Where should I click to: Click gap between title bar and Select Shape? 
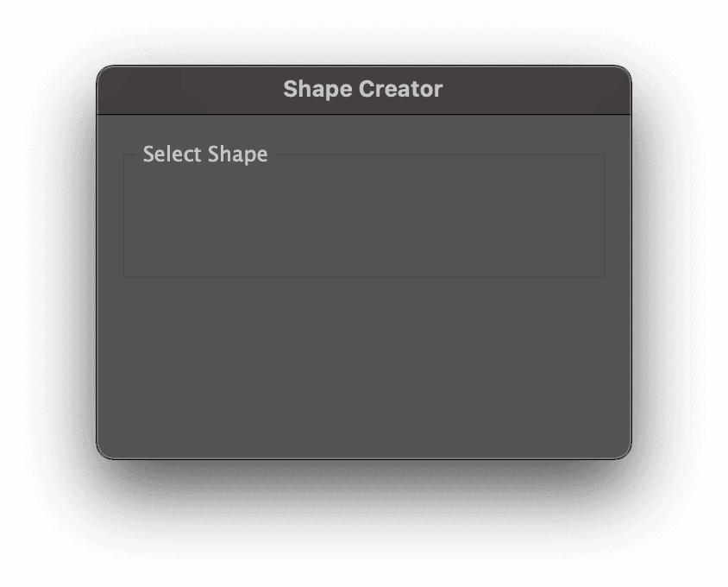click(x=364, y=130)
